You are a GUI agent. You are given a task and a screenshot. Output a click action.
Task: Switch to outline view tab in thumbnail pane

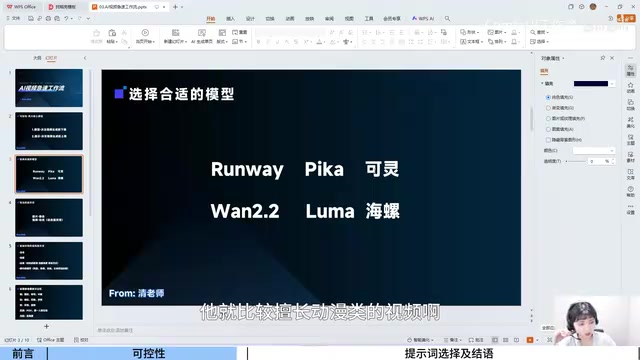click(37, 58)
